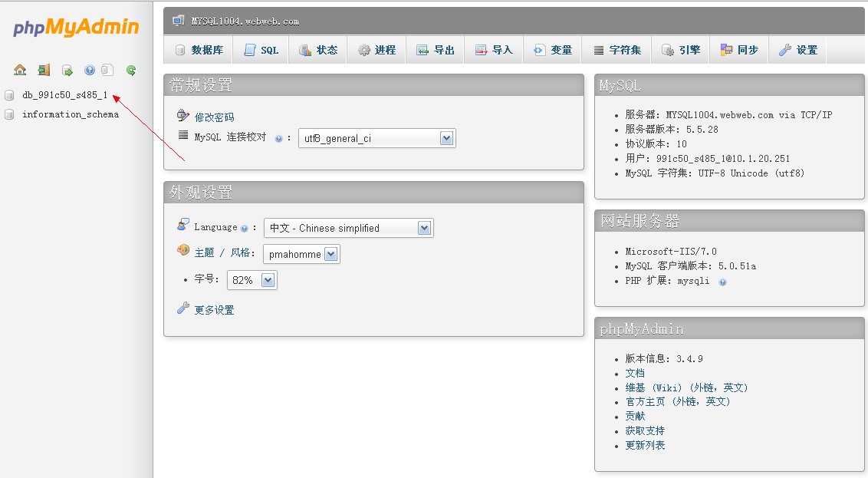
Task: Click the phpMyAdmin logo
Action: coord(76,27)
